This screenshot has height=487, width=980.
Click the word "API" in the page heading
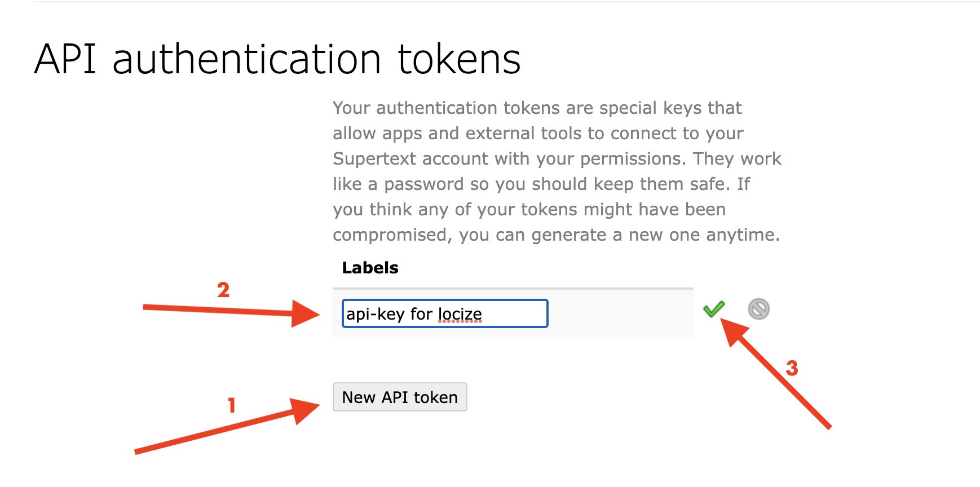(65, 59)
